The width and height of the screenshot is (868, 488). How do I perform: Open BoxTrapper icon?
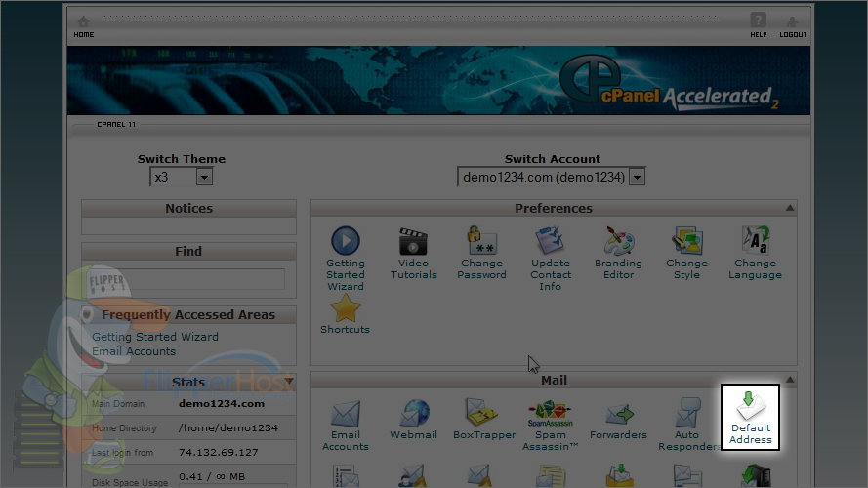coord(482,413)
